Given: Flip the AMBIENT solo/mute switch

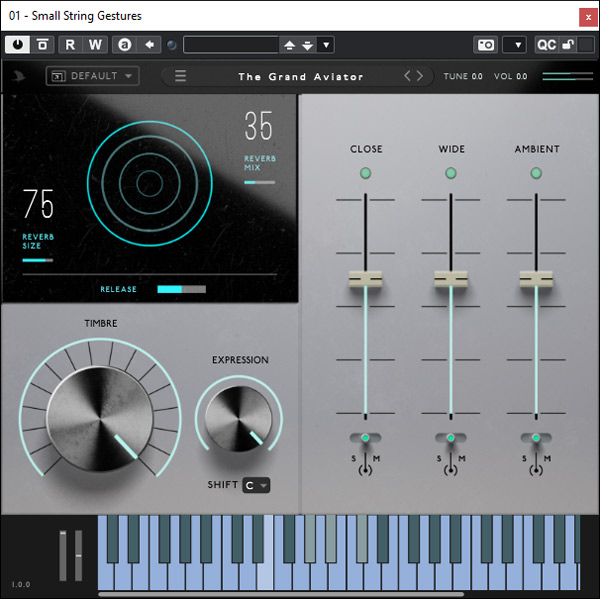Looking at the screenshot, I should click(536, 439).
